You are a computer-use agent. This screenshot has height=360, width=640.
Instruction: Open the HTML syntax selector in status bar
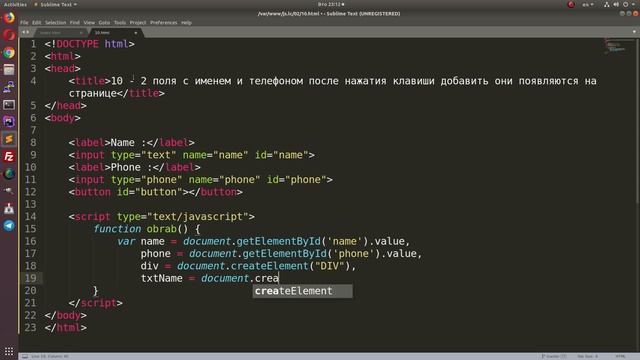(x=620, y=356)
